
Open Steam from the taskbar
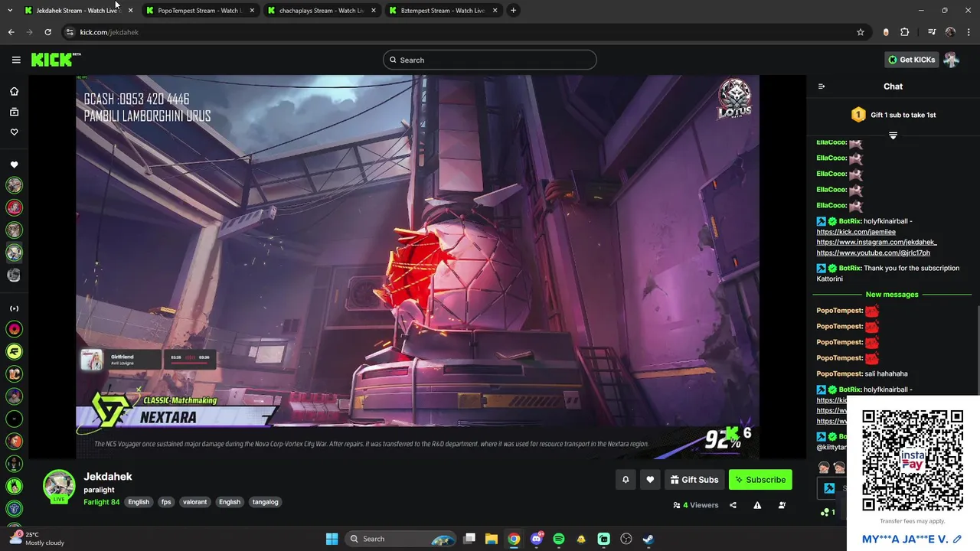tap(648, 539)
